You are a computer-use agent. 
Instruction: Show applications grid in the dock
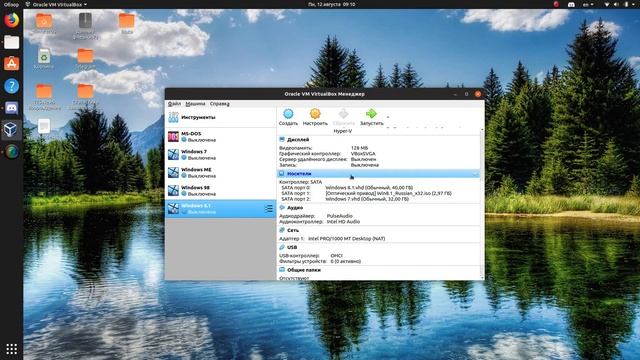[11, 349]
